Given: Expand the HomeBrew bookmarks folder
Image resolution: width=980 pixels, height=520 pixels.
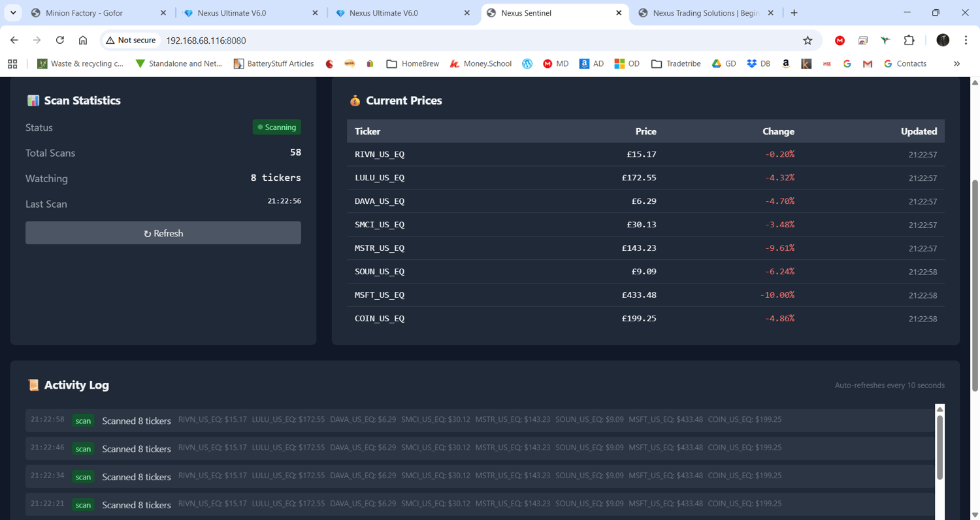Looking at the screenshot, I should 413,63.
